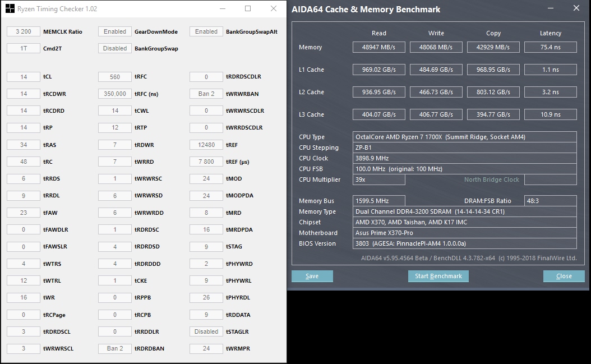This screenshot has height=364, width=591.
Task: Click the Memory Bus value 1599.5 MHz
Action: click(379, 201)
